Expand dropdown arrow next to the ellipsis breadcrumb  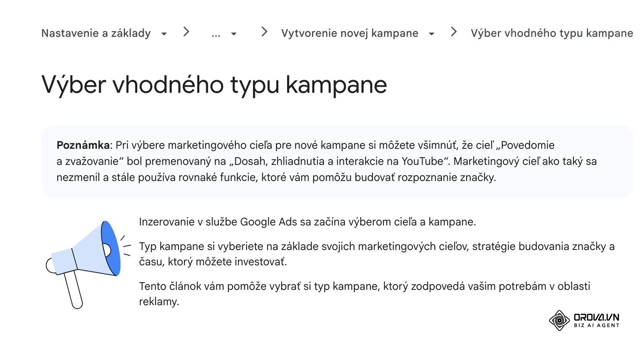coord(234,34)
